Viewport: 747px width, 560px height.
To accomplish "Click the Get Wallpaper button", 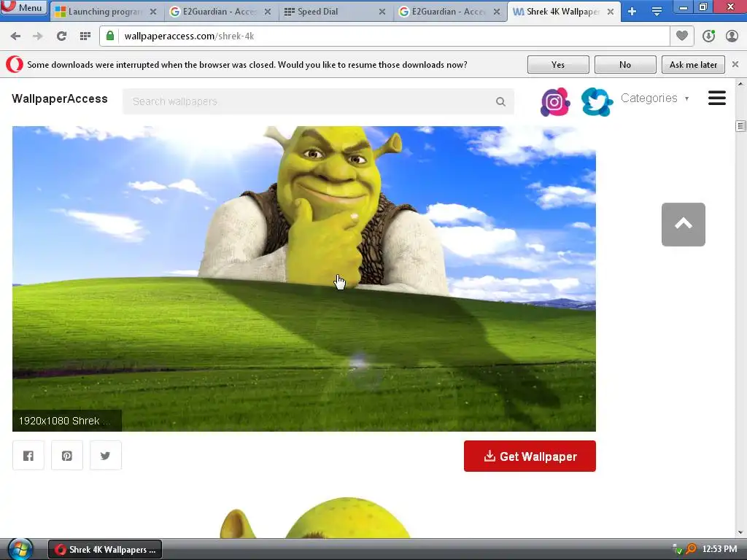I will coord(530,456).
